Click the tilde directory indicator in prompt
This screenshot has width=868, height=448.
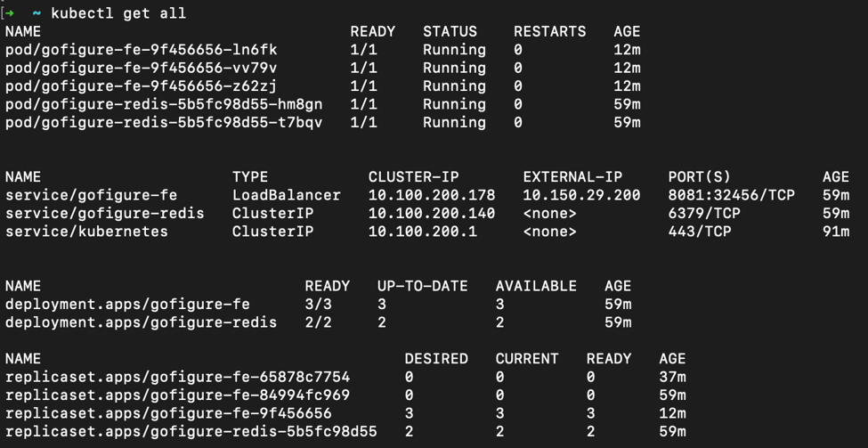[37, 13]
